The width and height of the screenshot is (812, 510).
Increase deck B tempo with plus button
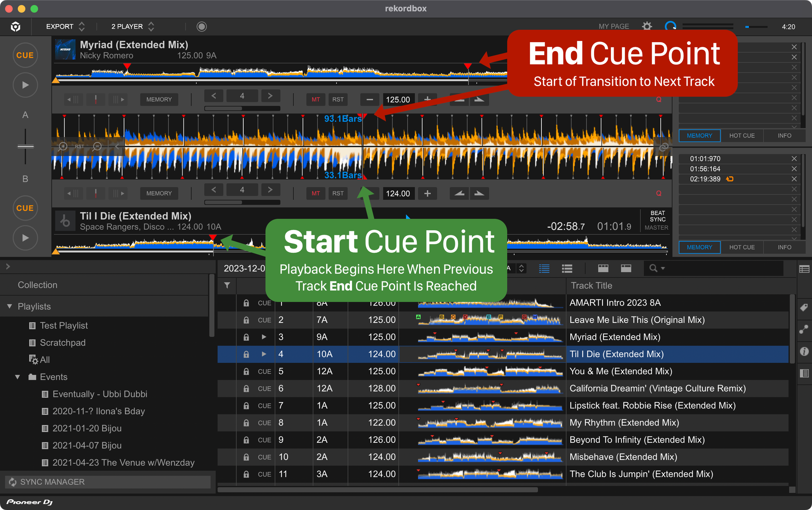(427, 193)
